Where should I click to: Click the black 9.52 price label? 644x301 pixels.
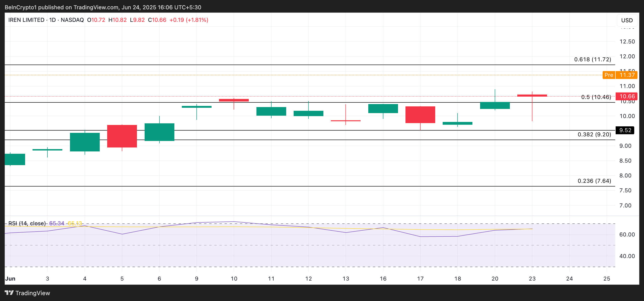click(x=625, y=130)
